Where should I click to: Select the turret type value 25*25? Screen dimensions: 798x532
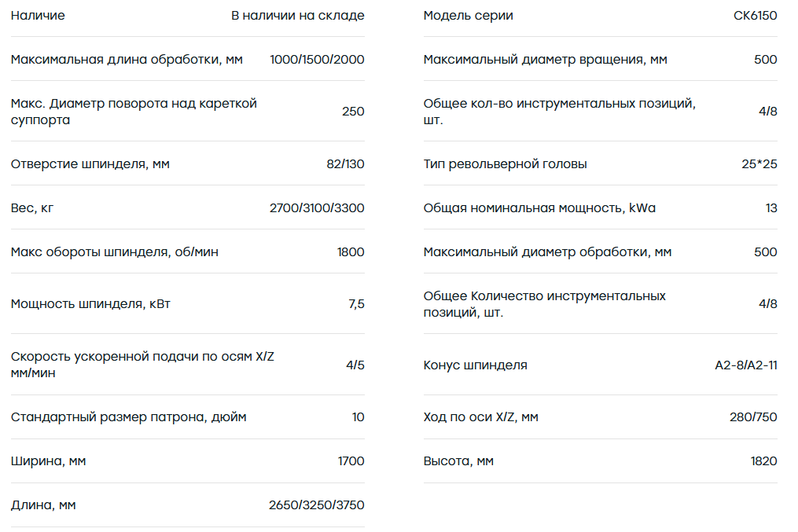(x=759, y=164)
